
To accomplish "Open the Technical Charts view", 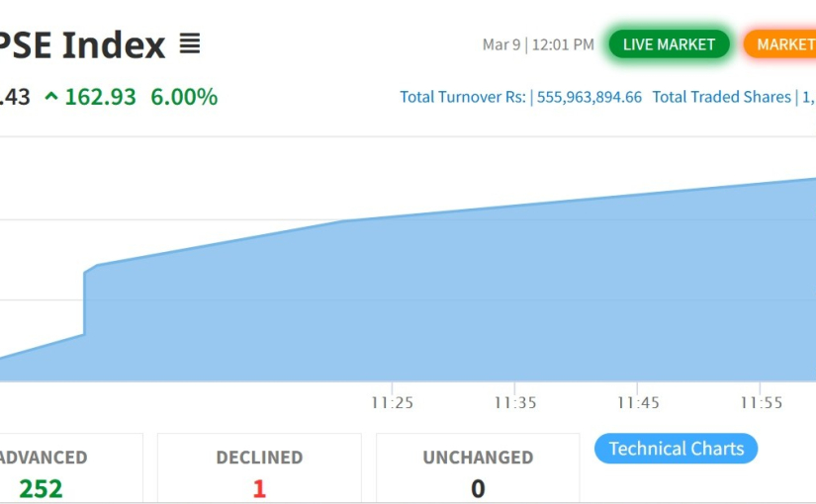I will pos(676,449).
